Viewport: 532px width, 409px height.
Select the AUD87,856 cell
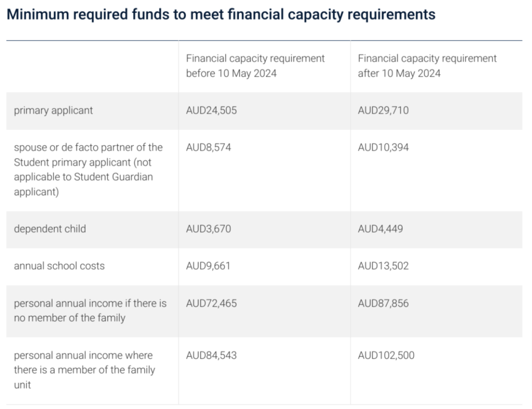pos(383,303)
